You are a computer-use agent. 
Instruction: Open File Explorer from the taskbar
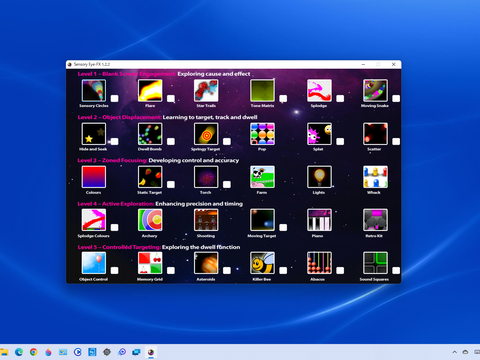4,352
